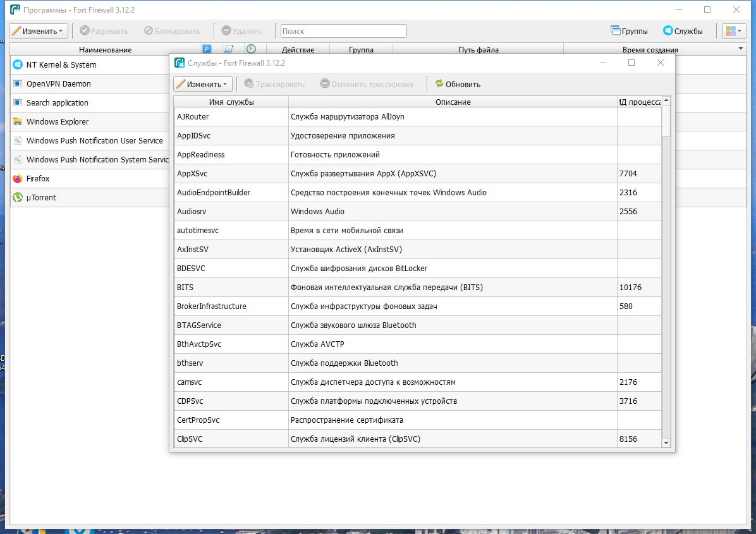Sort by Путь файла column header
The image size is (756, 534).
point(479,49)
